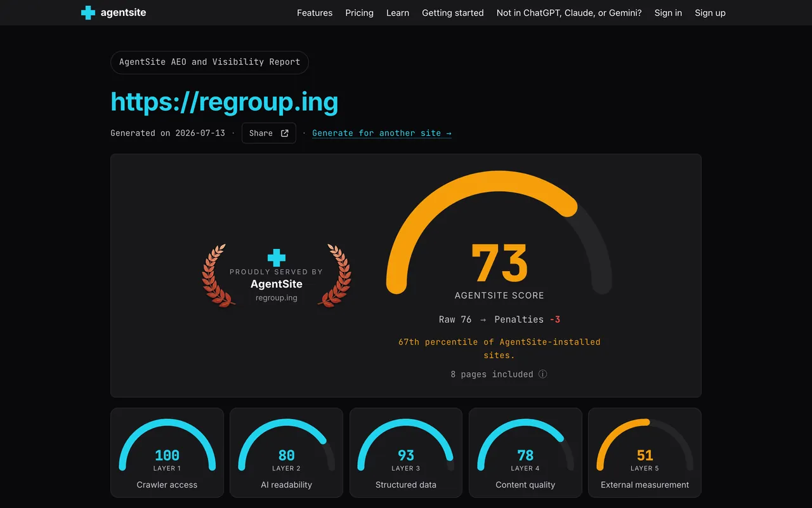Click the 'AgentSite AEO and Visibility Report' pill
This screenshot has height=508, width=812.
coord(209,62)
